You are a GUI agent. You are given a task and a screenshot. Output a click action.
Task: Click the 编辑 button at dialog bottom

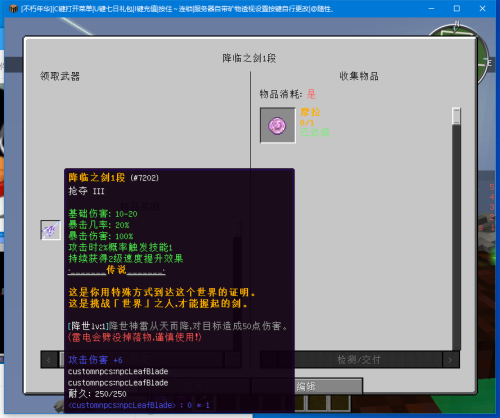[x=307, y=386]
